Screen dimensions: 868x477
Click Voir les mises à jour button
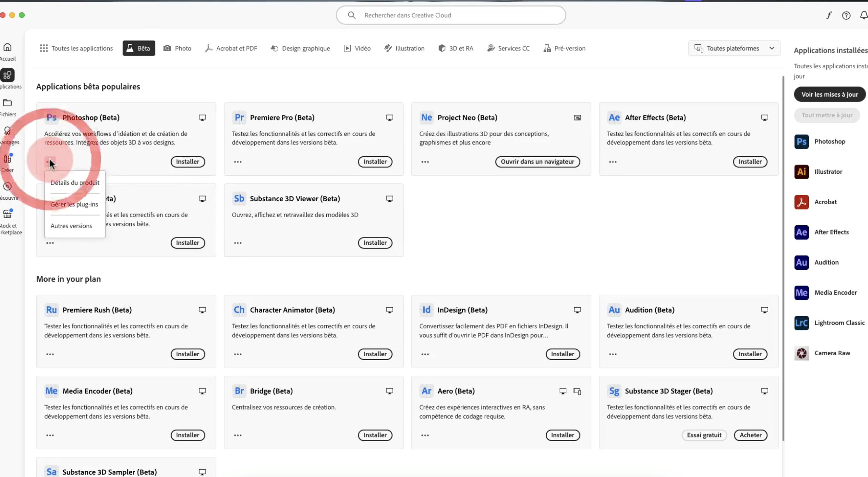tap(829, 95)
